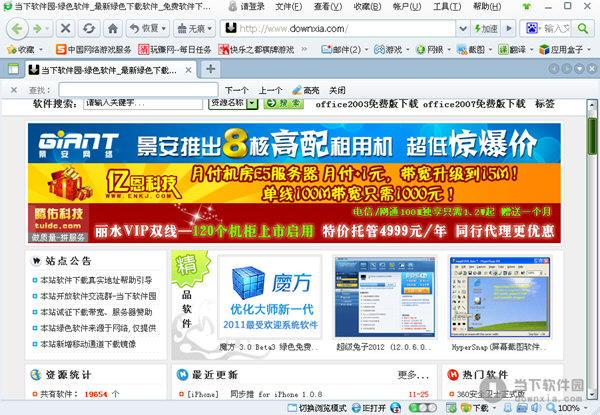
Task: Click the 软件搜索 keyword input box
Action: [x=143, y=103]
